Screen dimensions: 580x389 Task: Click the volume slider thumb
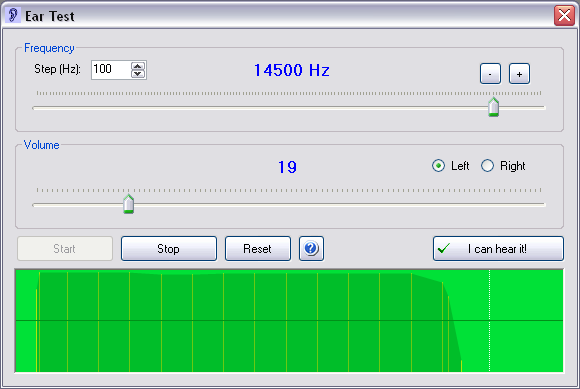128,204
